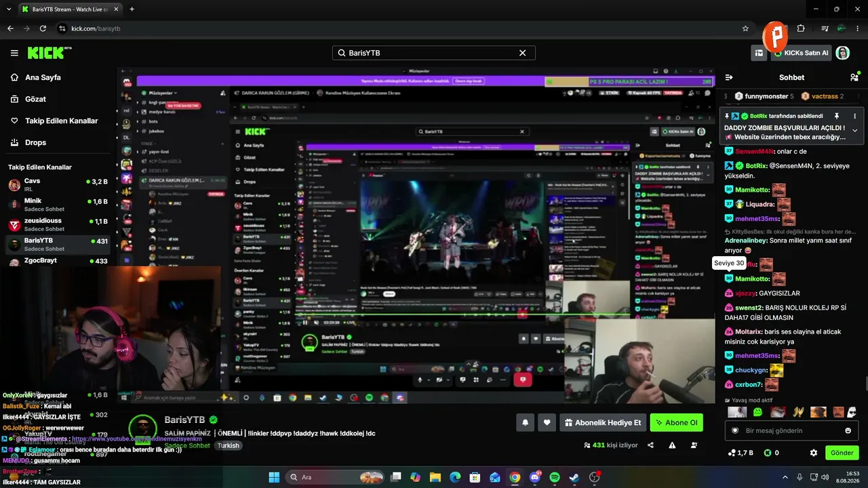This screenshot has height=488, width=868.
Task: Open the Cavs channel
Action: (58, 185)
